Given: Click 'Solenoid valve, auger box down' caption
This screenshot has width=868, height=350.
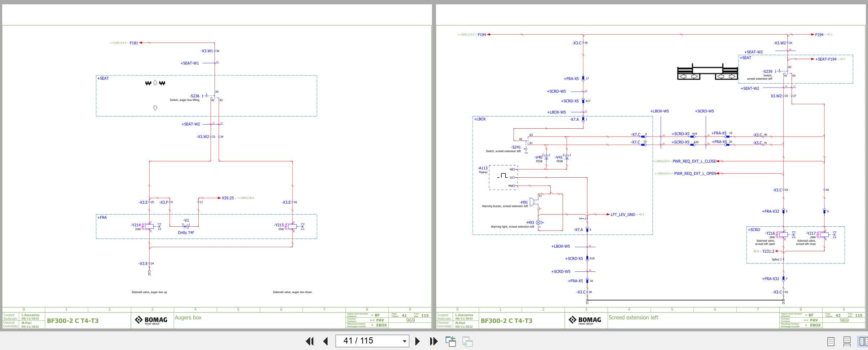Looking at the screenshot, I should (x=292, y=292).
